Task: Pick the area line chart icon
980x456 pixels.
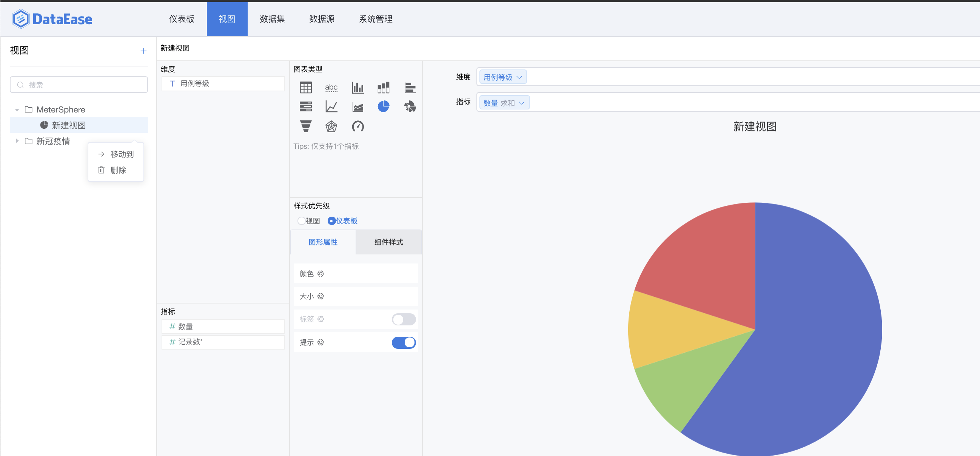Action: (x=357, y=106)
